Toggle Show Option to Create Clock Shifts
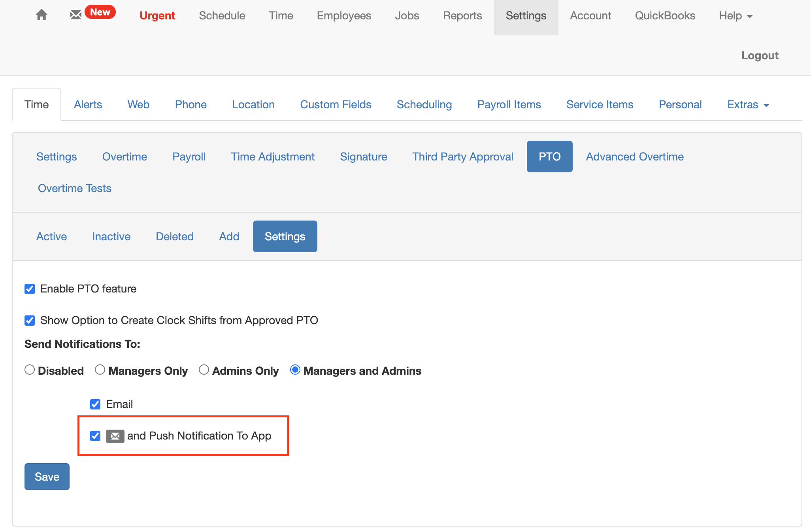Image resolution: width=811 pixels, height=532 pixels. point(30,321)
